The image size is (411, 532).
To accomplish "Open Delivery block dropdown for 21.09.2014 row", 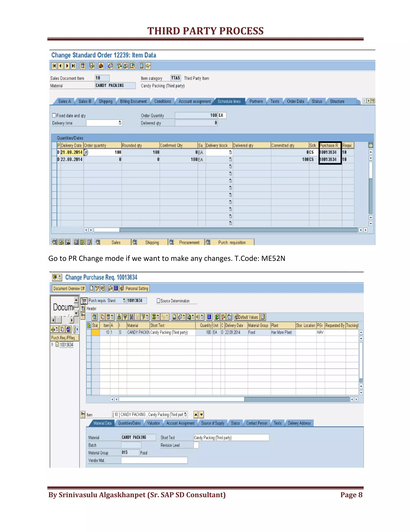I will [230, 152].
